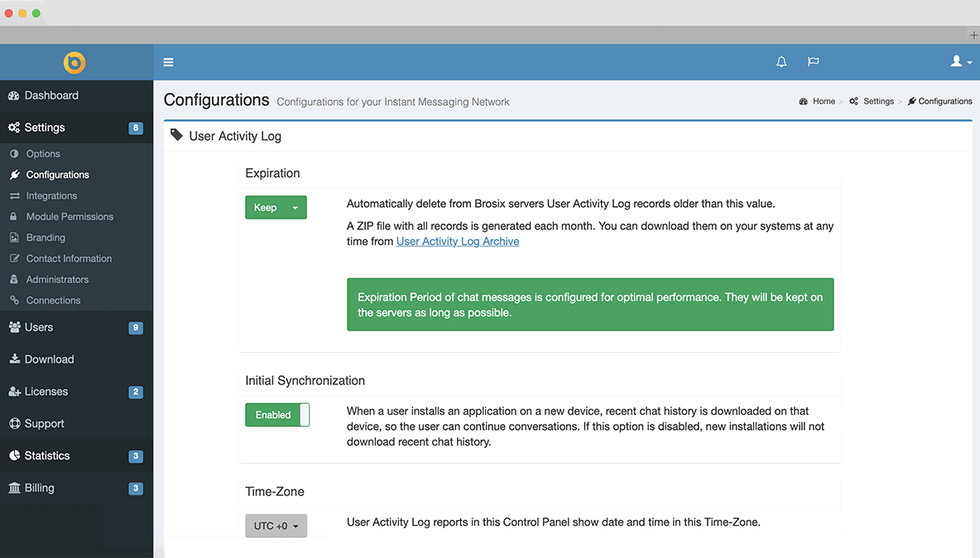
Task: Click the Connections link icon
Action: click(14, 300)
